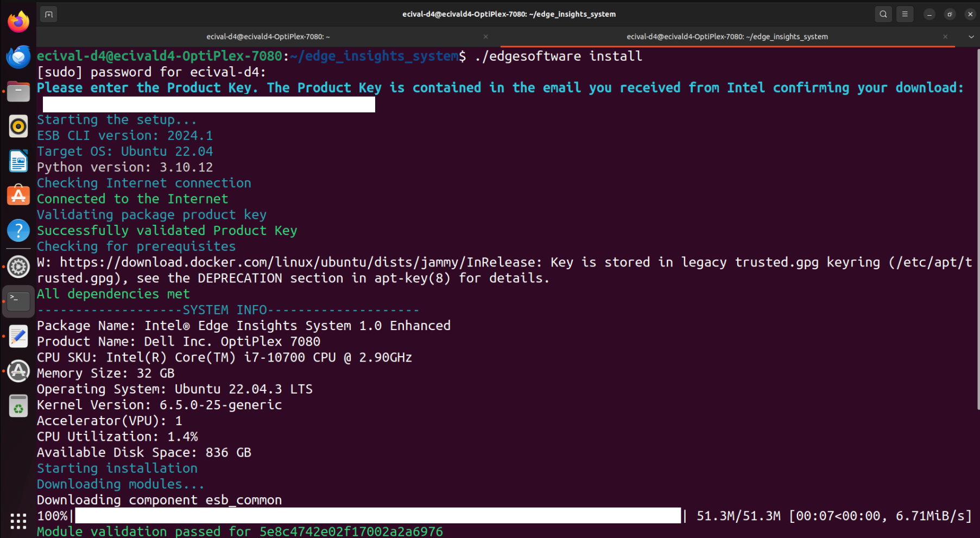
Task: Click 'Product Name: Dell Inc. OptiPlex 7080'
Action: [179, 341]
